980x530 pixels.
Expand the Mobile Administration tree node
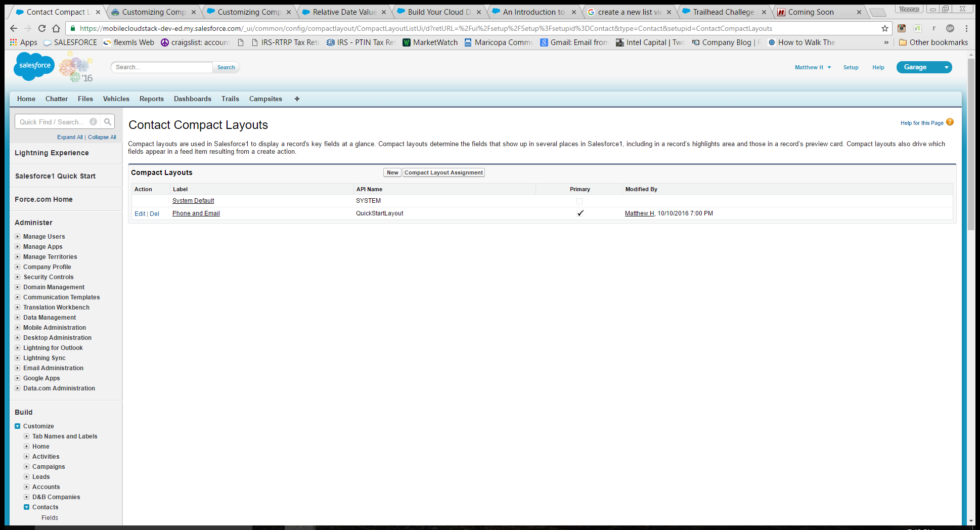(18, 328)
